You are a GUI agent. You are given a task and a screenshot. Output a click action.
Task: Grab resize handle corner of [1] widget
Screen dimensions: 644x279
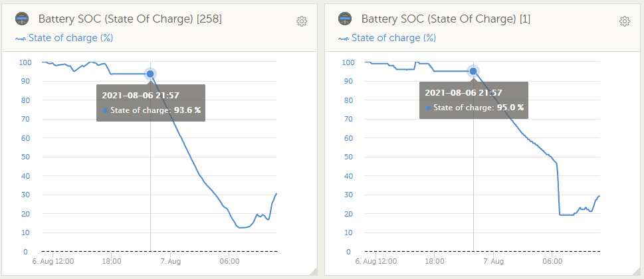pos(637,271)
